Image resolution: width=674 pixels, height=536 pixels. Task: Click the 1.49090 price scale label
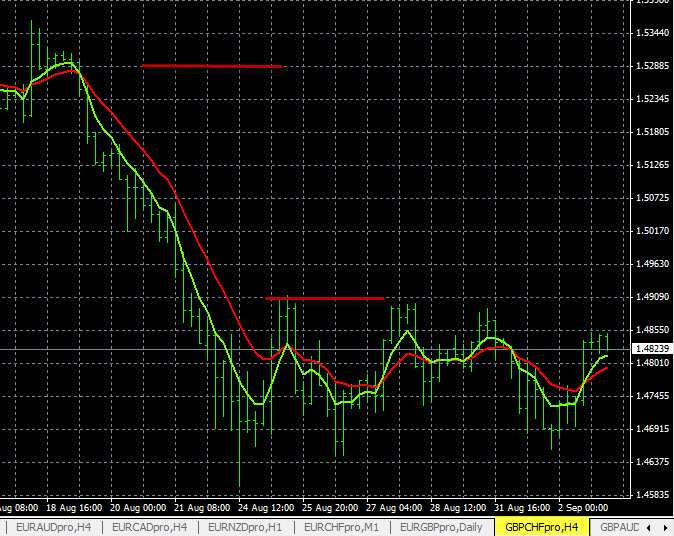[653, 297]
